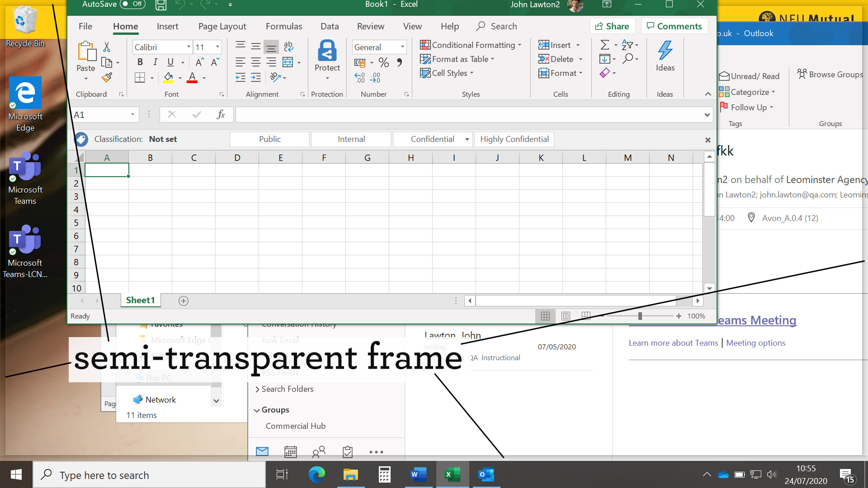
Task: Open the Formulas ribbon tab
Action: point(283,26)
